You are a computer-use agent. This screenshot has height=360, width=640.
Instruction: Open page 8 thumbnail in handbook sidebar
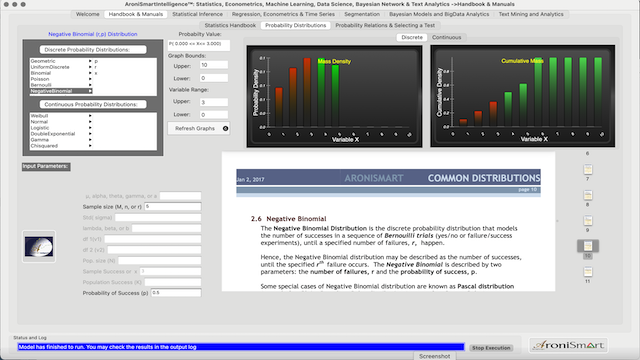[x=588, y=195]
